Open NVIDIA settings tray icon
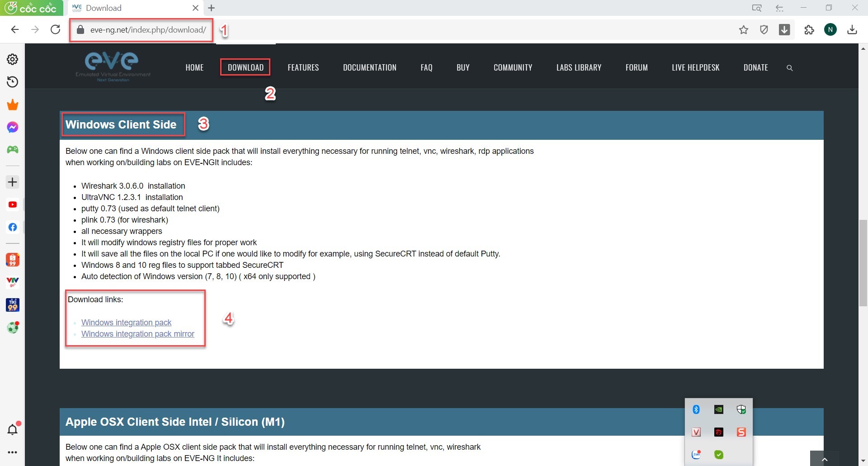This screenshot has height=466, width=868. 719,409
